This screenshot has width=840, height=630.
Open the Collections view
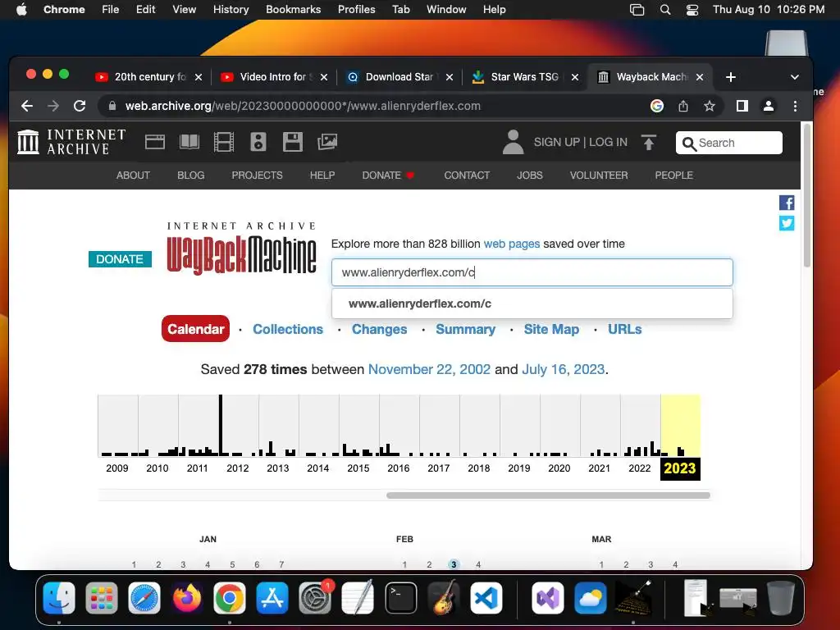(x=288, y=329)
